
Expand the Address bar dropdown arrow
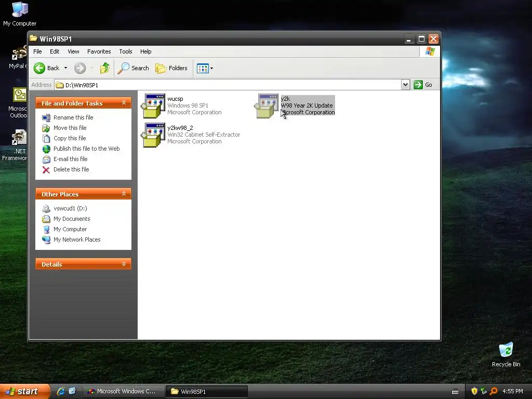(405, 85)
